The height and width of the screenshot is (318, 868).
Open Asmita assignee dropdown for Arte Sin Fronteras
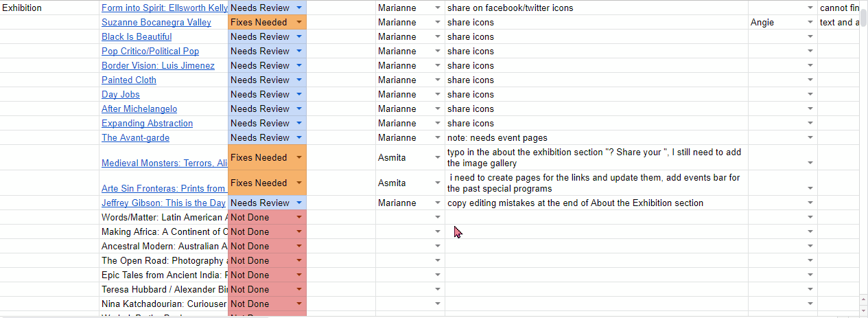[x=438, y=183]
